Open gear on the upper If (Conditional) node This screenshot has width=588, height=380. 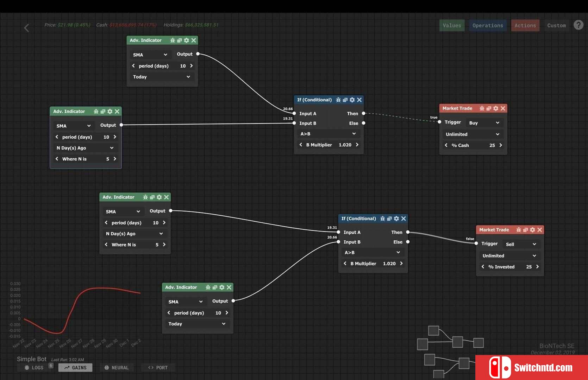(352, 100)
